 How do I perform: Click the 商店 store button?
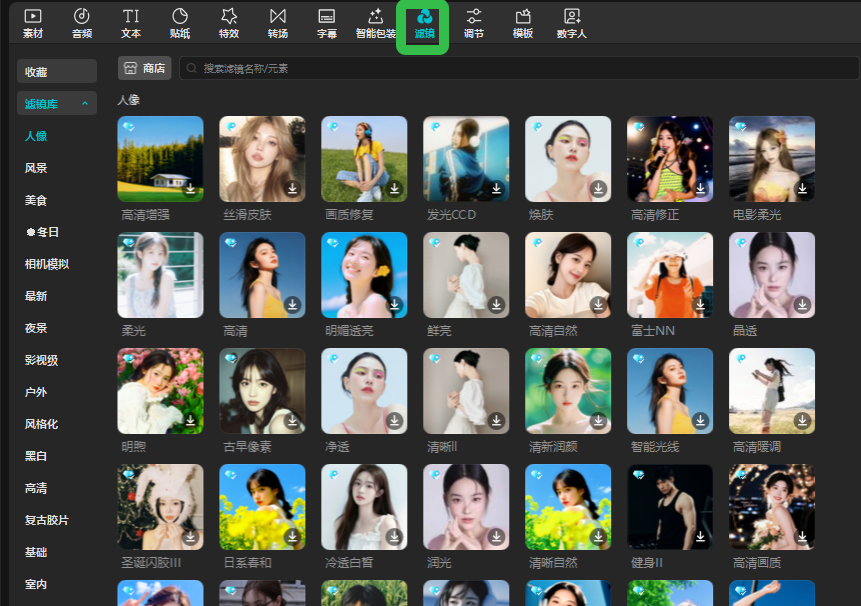pos(145,68)
